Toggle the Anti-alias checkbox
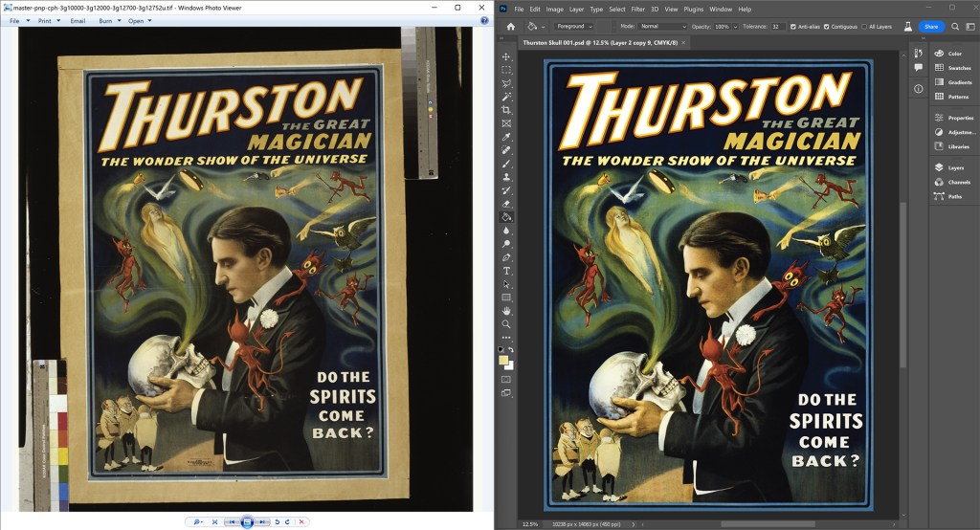980x530 pixels. tap(793, 27)
